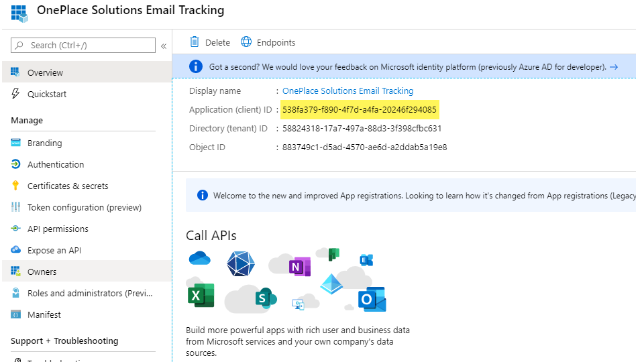Collapse the sidebar with double-chevron

pyautogui.click(x=164, y=46)
